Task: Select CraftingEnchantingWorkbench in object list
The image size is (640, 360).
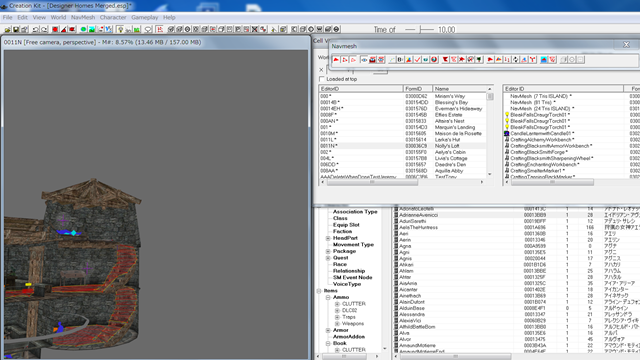Action: click(544, 164)
